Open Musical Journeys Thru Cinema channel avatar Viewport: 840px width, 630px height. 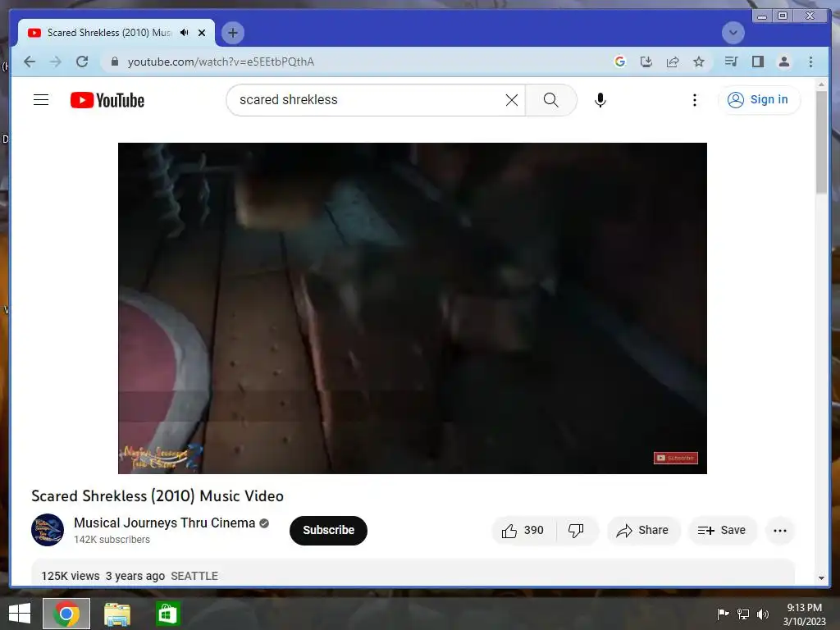click(x=48, y=530)
